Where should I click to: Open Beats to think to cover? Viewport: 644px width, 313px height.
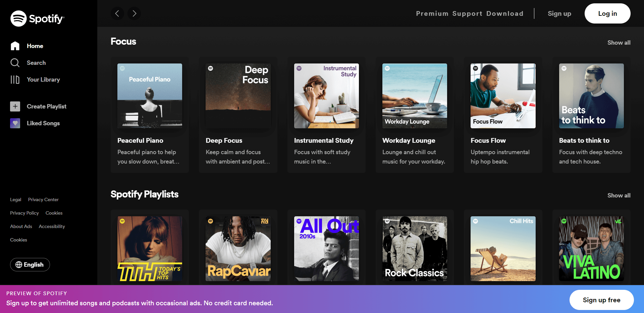click(x=591, y=96)
